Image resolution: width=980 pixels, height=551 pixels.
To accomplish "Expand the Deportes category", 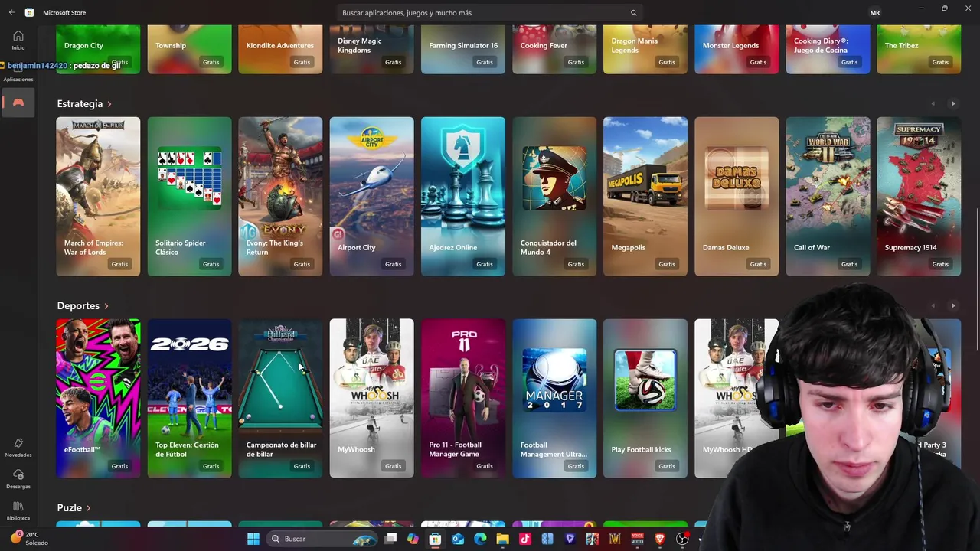I will coord(83,305).
